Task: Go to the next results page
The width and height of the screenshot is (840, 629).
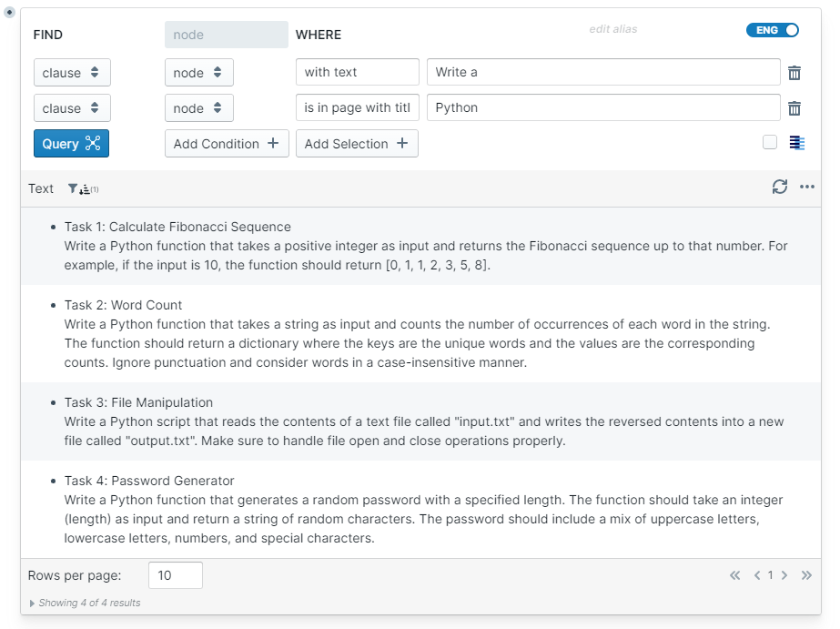Action: click(x=784, y=575)
